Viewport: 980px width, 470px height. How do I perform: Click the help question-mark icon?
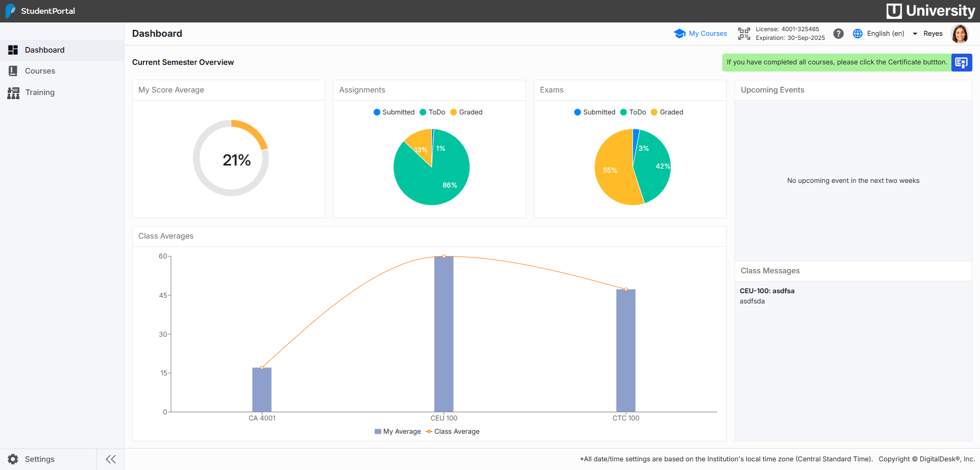click(x=838, y=34)
